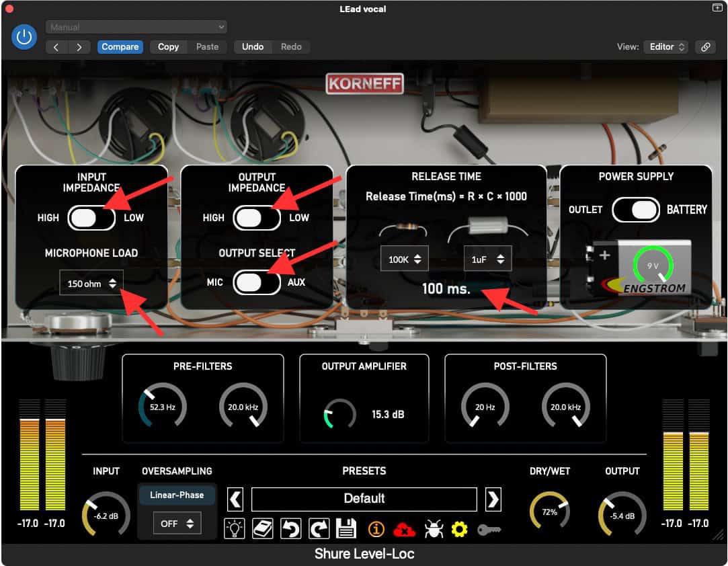
Task: Click the Compare button
Action: (120, 47)
